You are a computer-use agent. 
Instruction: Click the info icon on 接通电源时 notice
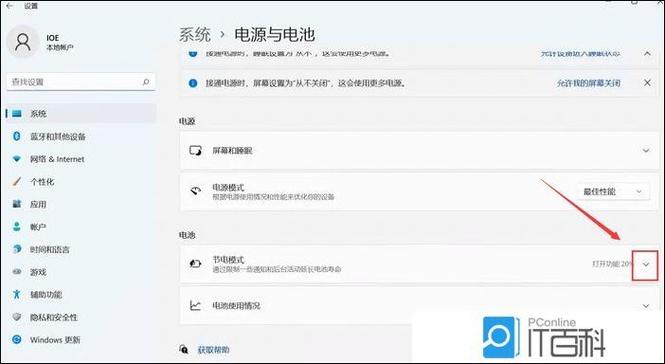tap(193, 83)
